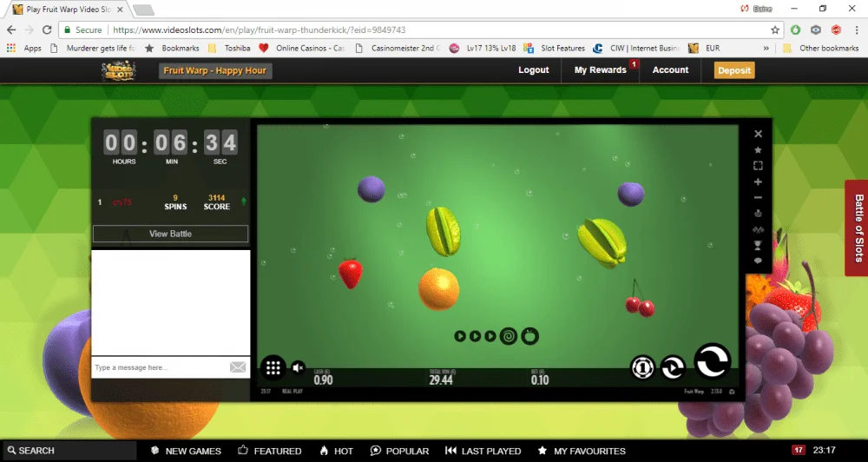Open the bet chip selector
Viewport: 868px width, 462px height.
[x=642, y=367]
